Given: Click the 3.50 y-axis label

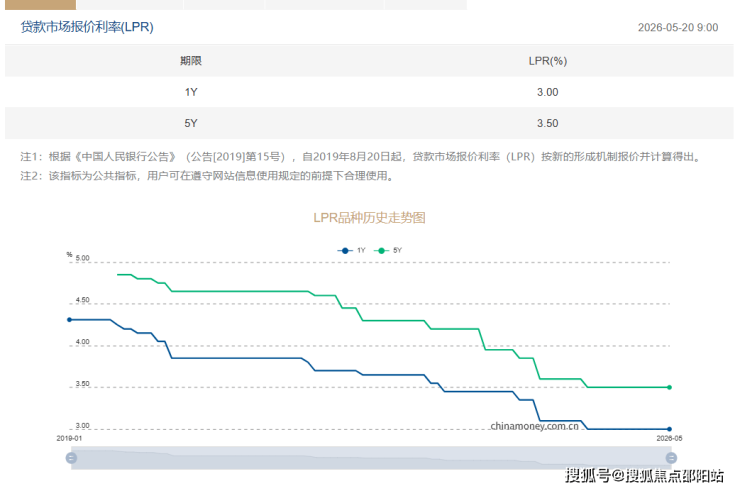Looking at the screenshot, I should click(x=83, y=383).
